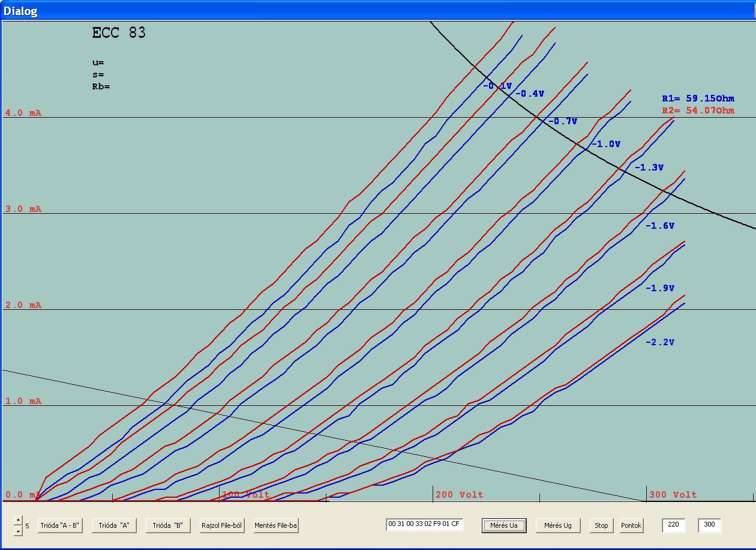Start measurement with Mérés Ug
This screenshot has width=756, height=550.
[558, 525]
